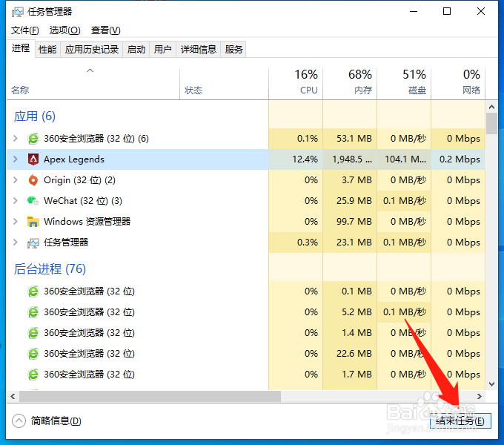This screenshot has height=445, width=504.
Task: Expand the Apex Legends process group
Action: click(15, 159)
